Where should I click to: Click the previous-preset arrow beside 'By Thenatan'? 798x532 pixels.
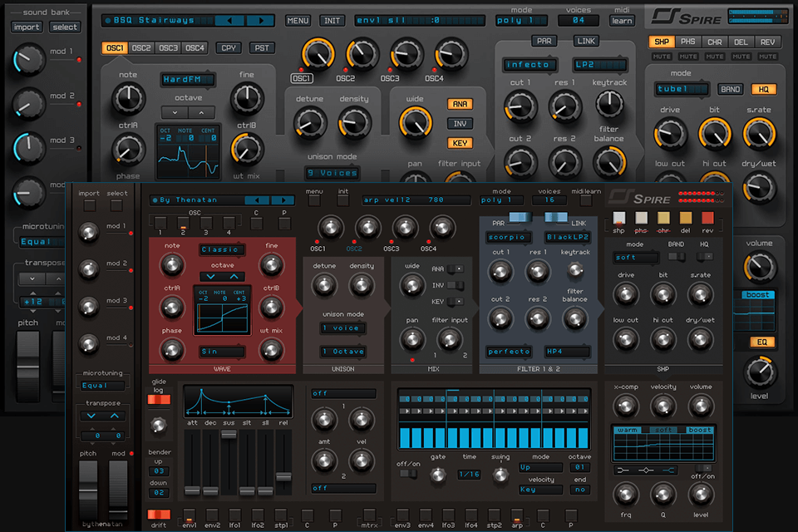point(258,200)
